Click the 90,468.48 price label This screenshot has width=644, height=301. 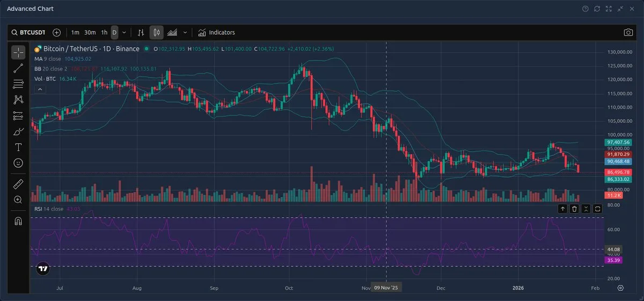618,161
